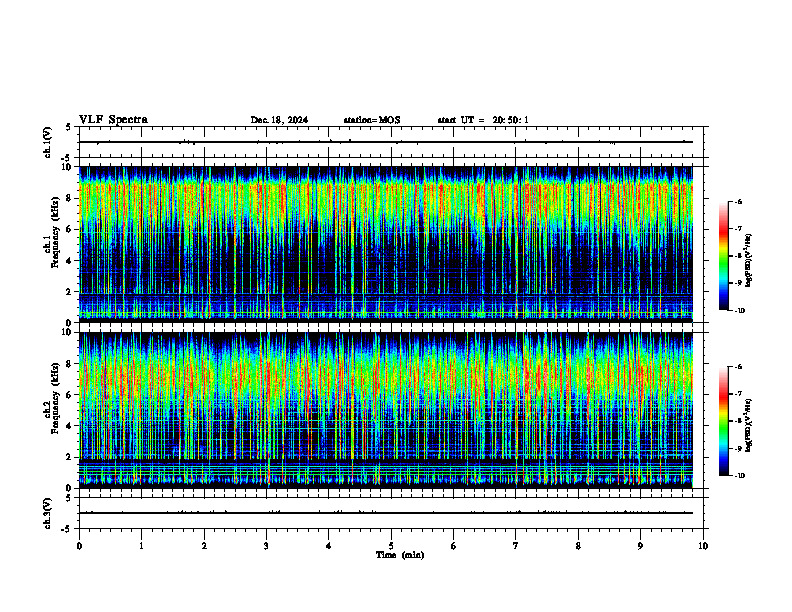Click the time axis tick label "6"

454,546
